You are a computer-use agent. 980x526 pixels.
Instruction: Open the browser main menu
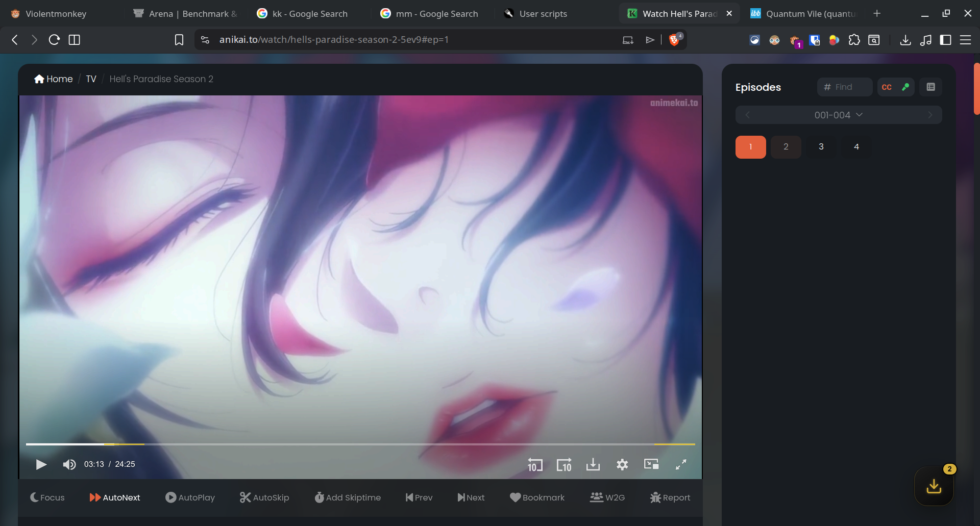(x=965, y=40)
